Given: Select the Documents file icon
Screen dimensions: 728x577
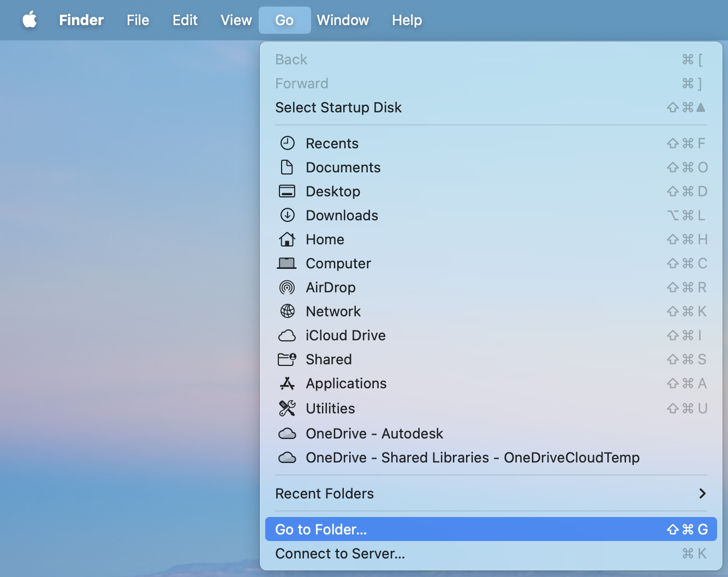Looking at the screenshot, I should pos(287,167).
